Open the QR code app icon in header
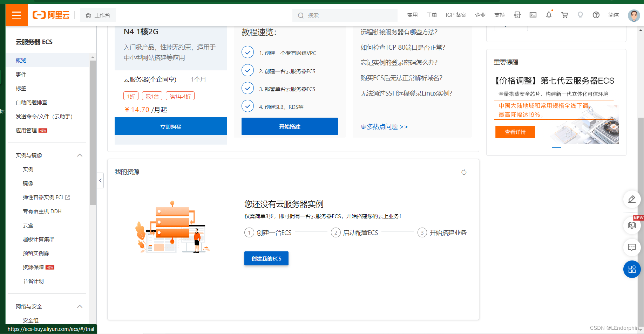 [x=517, y=15]
